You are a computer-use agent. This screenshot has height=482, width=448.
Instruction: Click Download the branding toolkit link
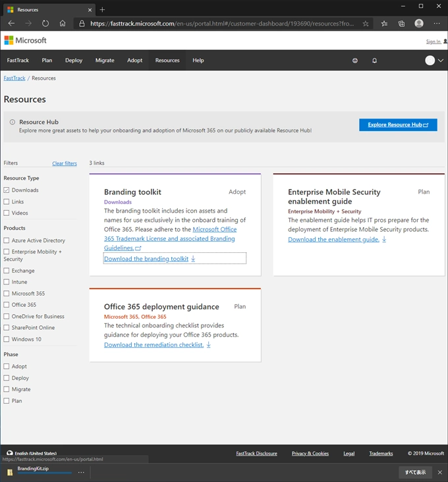click(146, 259)
